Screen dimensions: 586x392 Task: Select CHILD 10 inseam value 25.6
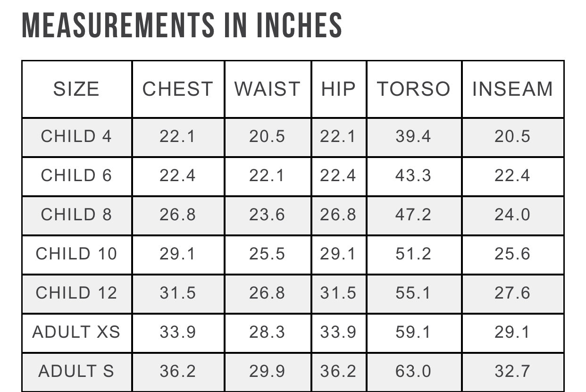pyautogui.click(x=512, y=254)
